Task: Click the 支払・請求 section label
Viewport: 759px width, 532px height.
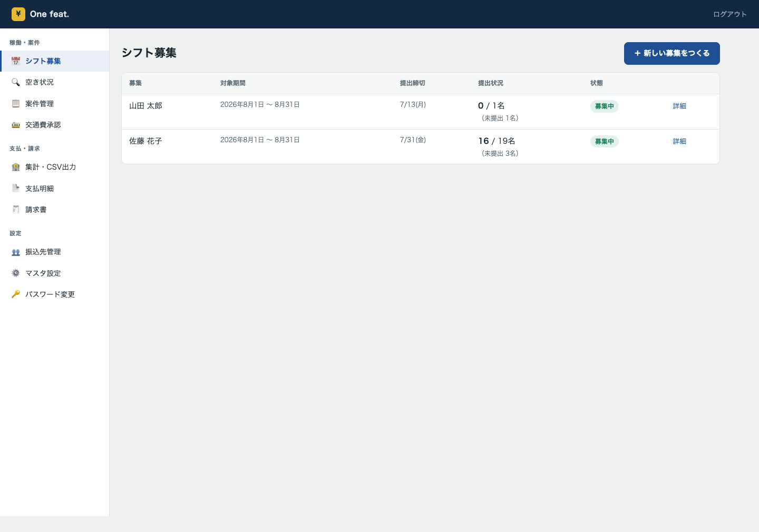Action: (25, 149)
